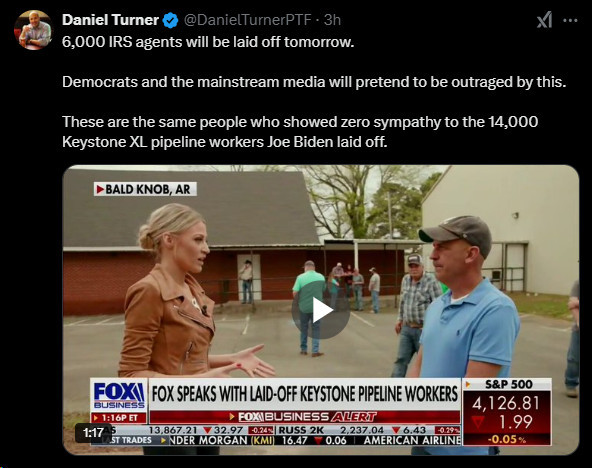Play the embedded Fox Business video
592x468 pixels.
(x=321, y=310)
